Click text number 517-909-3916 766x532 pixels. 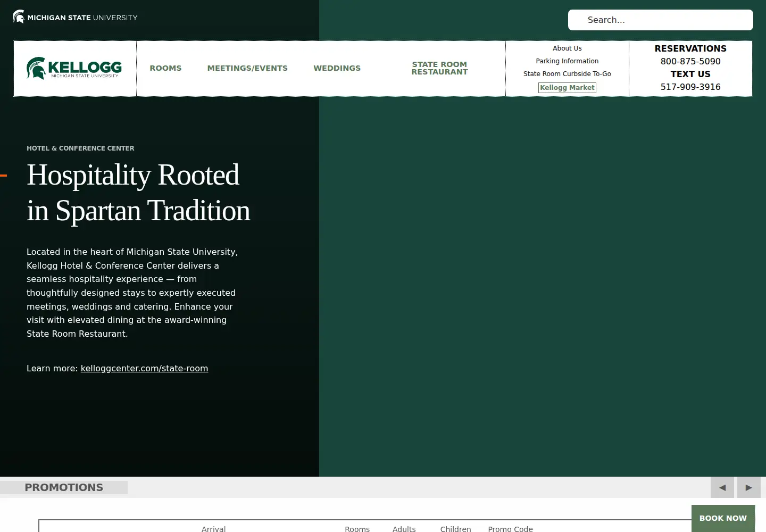pos(690,87)
